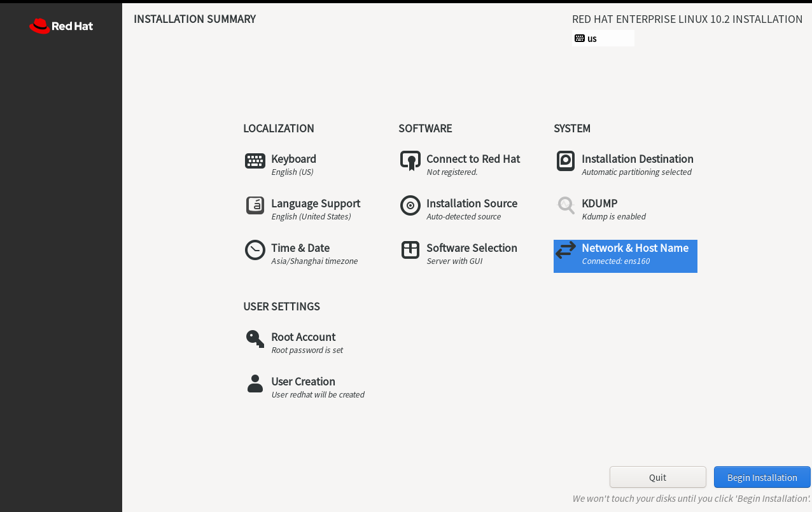Click the 'Auto-detected source' status text
Viewport: 812px width, 512px height.
pyautogui.click(x=464, y=217)
